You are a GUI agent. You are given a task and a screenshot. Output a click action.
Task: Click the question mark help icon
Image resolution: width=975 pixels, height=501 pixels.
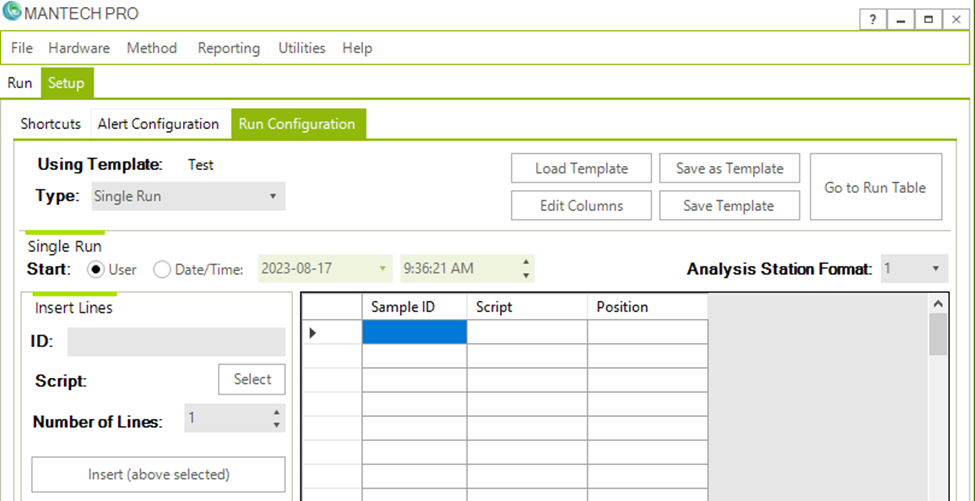point(873,19)
